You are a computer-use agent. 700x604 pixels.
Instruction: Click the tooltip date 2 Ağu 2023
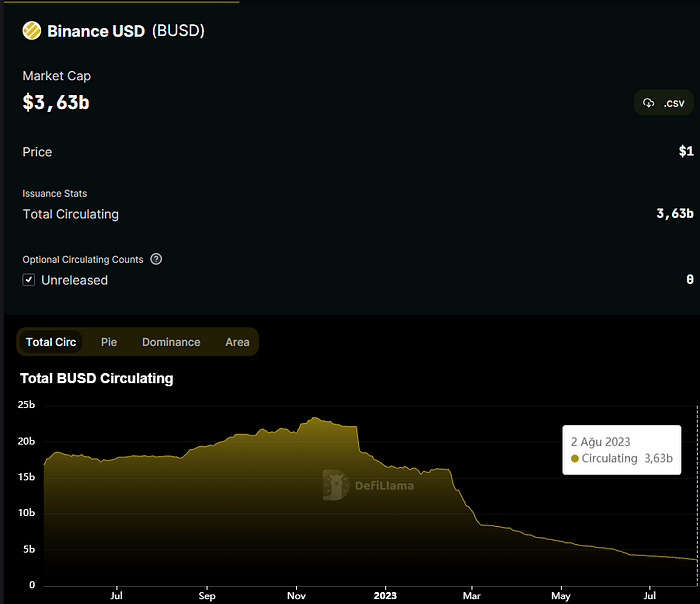click(x=600, y=442)
